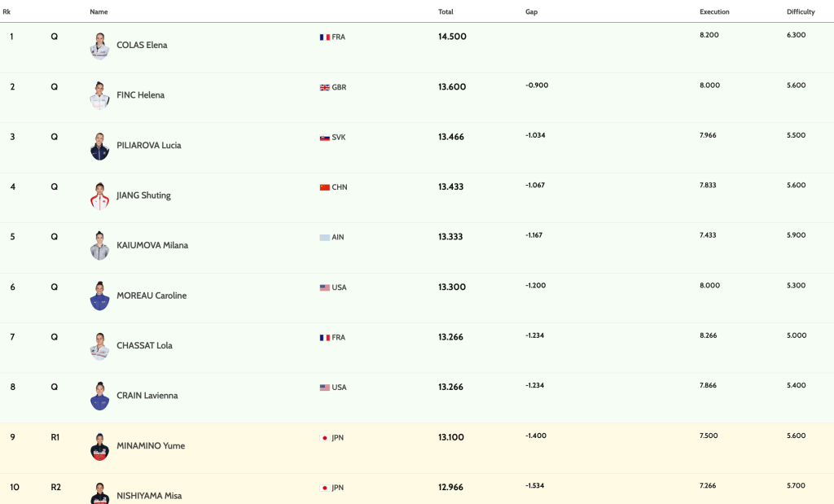Click the French flag next to CHASSAT Lola
This screenshot has height=504, width=834.
pyautogui.click(x=324, y=338)
